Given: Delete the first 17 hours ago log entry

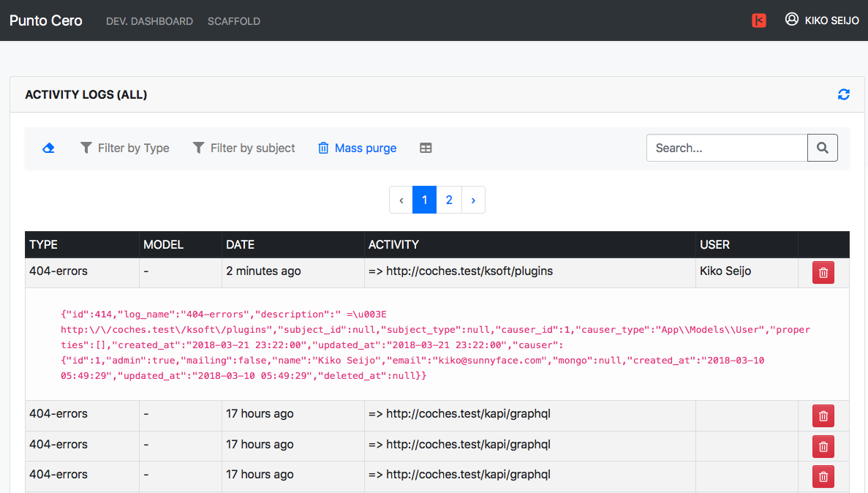Looking at the screenshot, I should (x=823, y=415).
